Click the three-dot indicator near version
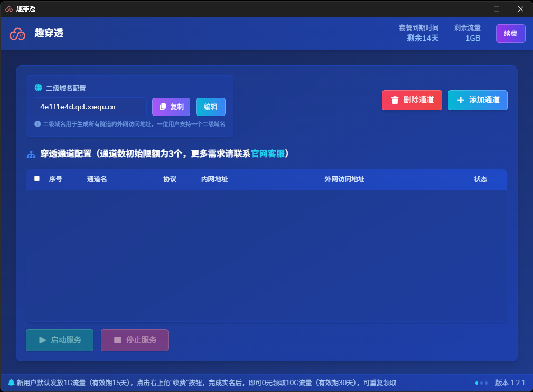The width and height of the screenshot is (533, 392). pyautogui.click(x=481, y=383)
